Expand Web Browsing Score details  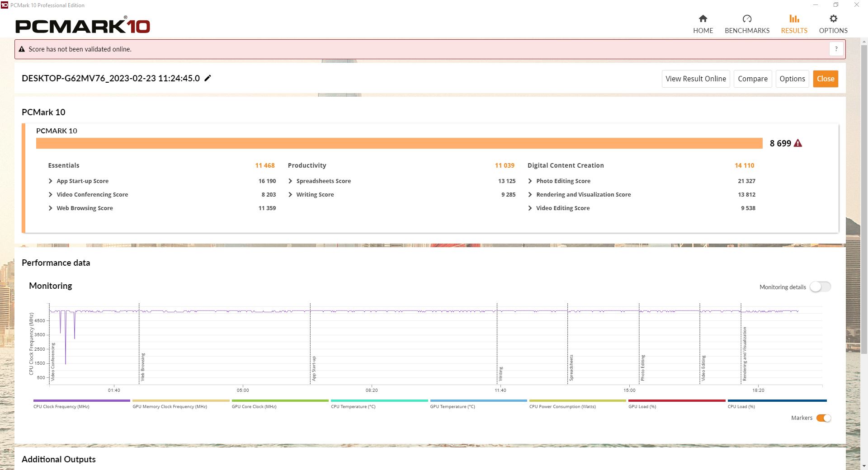coord(50,208)
